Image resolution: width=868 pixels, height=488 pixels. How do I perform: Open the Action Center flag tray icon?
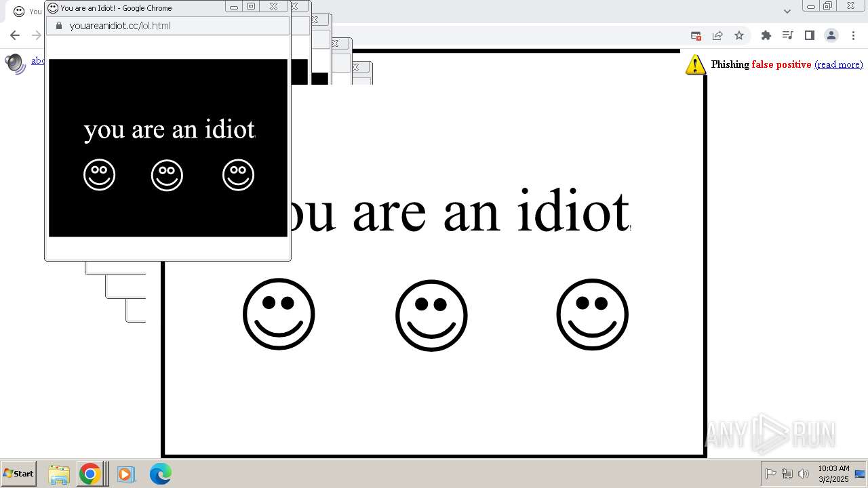coord(771,474)
